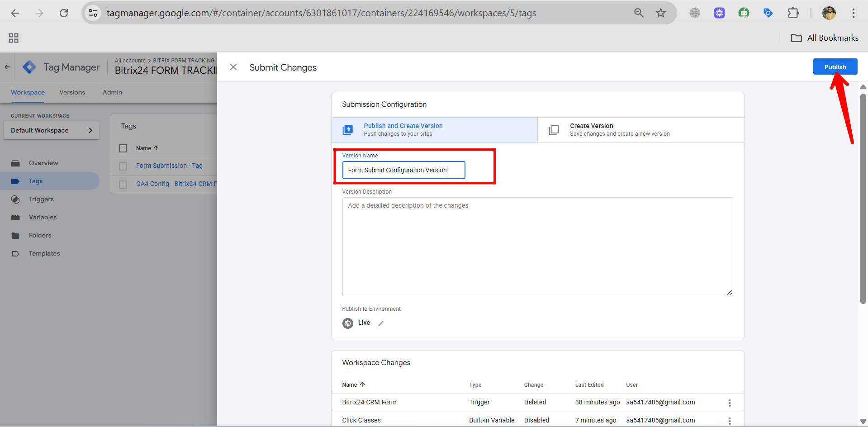This screenshot has height=427, width=868.
Task: Switch to the Admin tab
Action: (112, 92)
